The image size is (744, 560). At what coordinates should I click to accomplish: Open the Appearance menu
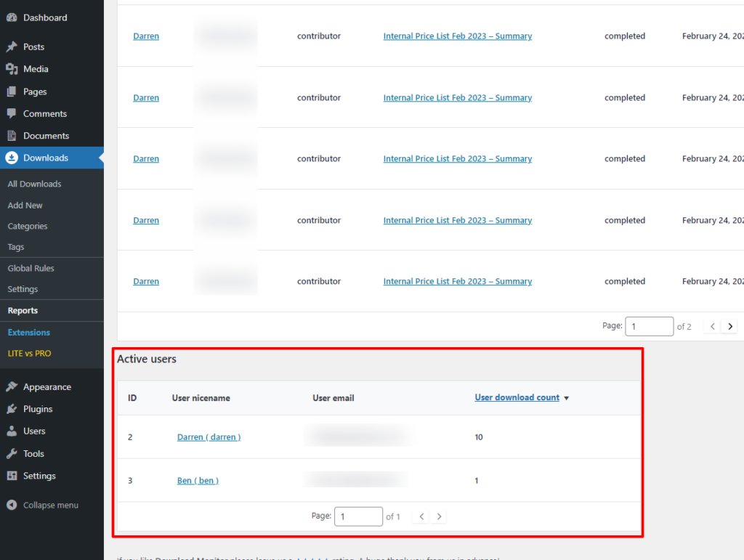pos(47,386)
